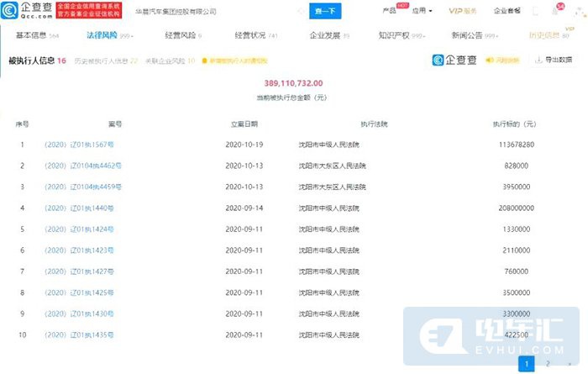Click the total amount 389,110,732.00
This screenshot has height=374, width=588.
(x=293, y=83)
